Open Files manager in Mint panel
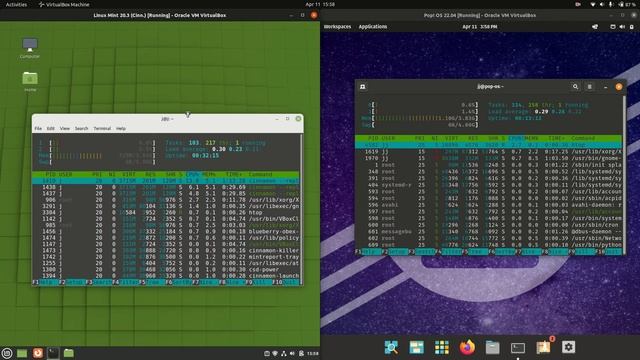This screenshot has width=640, height=360. 69,353
